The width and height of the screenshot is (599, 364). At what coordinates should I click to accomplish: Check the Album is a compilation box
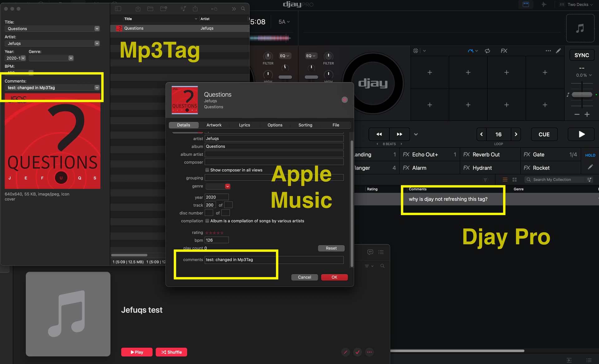tap(207, 221)
